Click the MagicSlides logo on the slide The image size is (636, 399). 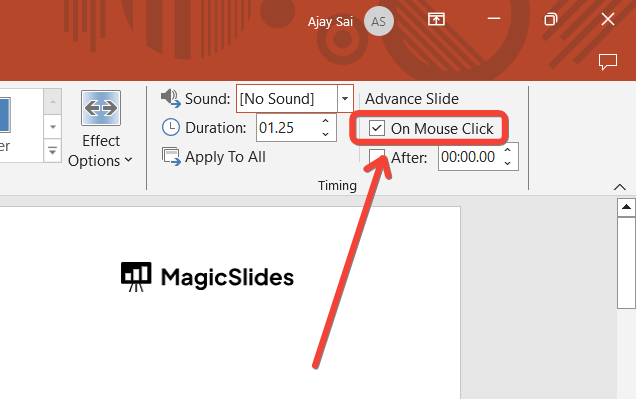pos(207,277)
